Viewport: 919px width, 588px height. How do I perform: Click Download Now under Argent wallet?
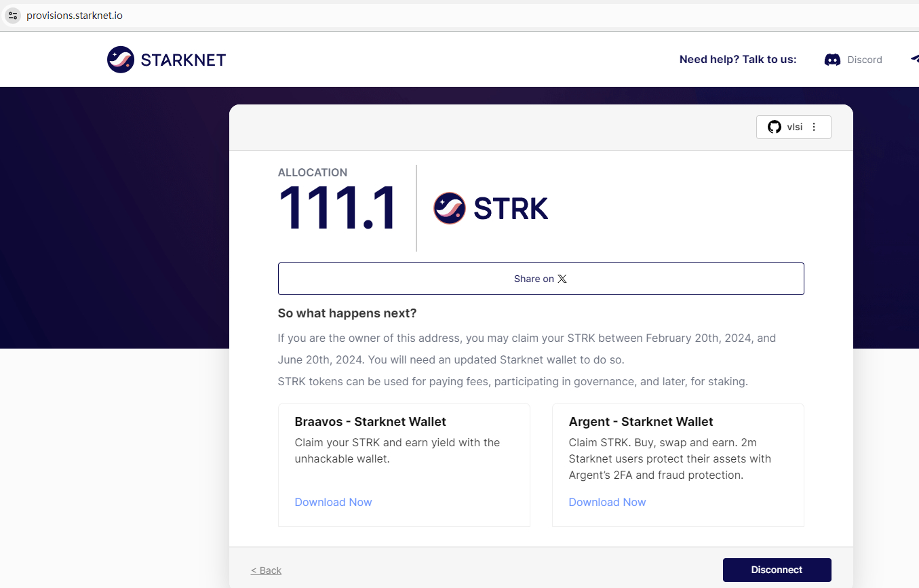click(607, 502)
